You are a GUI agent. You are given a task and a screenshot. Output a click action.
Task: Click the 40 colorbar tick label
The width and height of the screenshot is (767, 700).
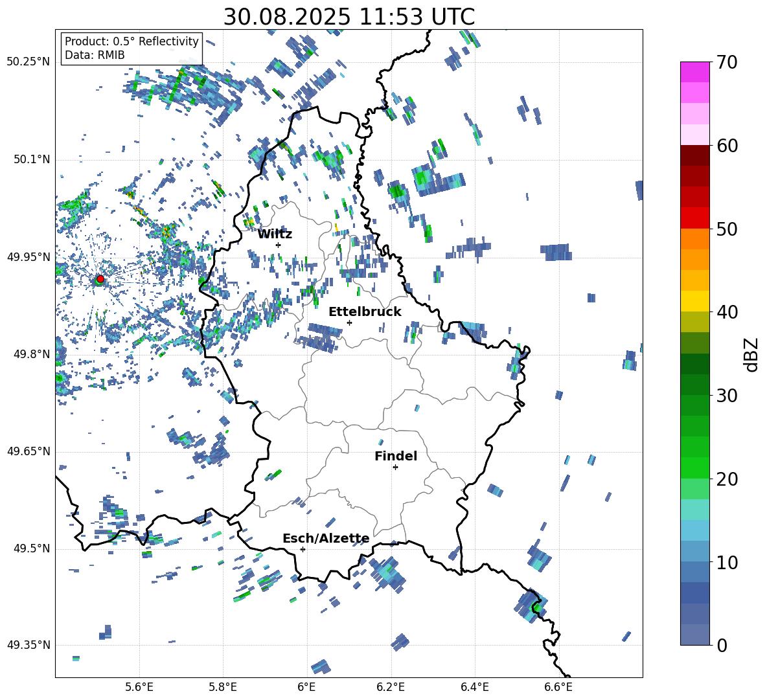pos(727,312)
